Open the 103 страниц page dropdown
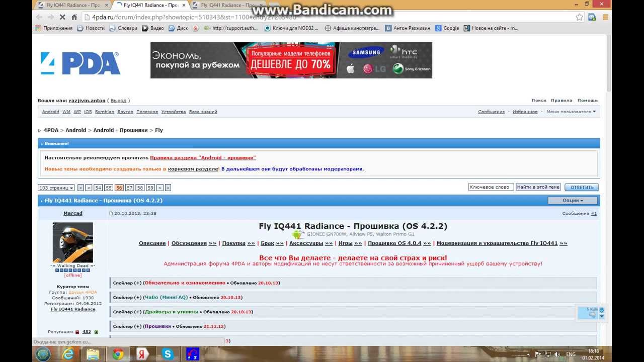Image resolution: width=644 pixels, height=362 pixels. [56, 188]
